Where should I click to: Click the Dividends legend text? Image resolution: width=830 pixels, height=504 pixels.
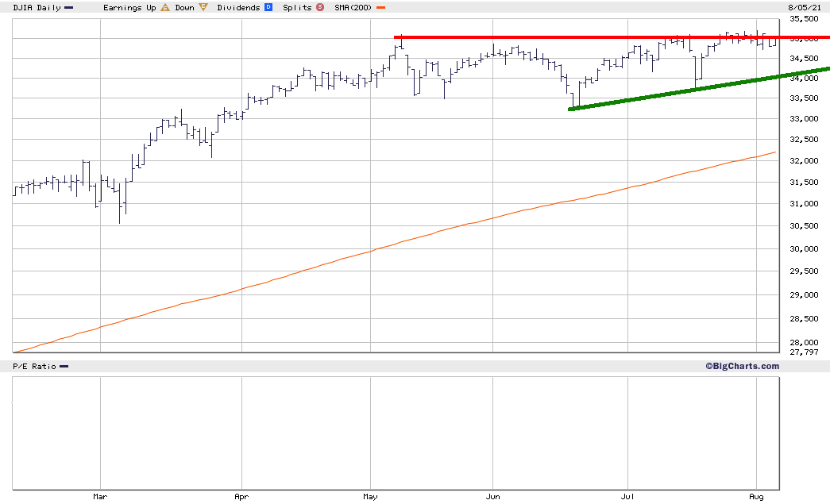(238, 7)
